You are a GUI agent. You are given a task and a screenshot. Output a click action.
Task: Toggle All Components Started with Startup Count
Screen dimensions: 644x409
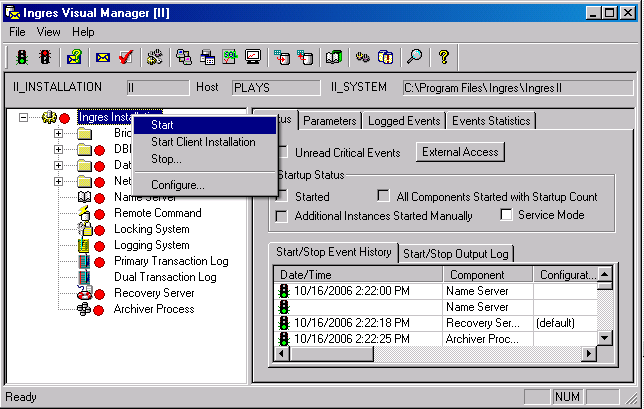383,195
